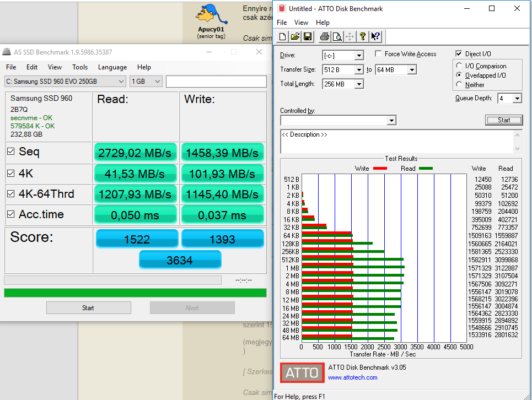Click the Seq write result 1458,39 MB/s
The image size is (532, 400).
click(x=222, y=153)
